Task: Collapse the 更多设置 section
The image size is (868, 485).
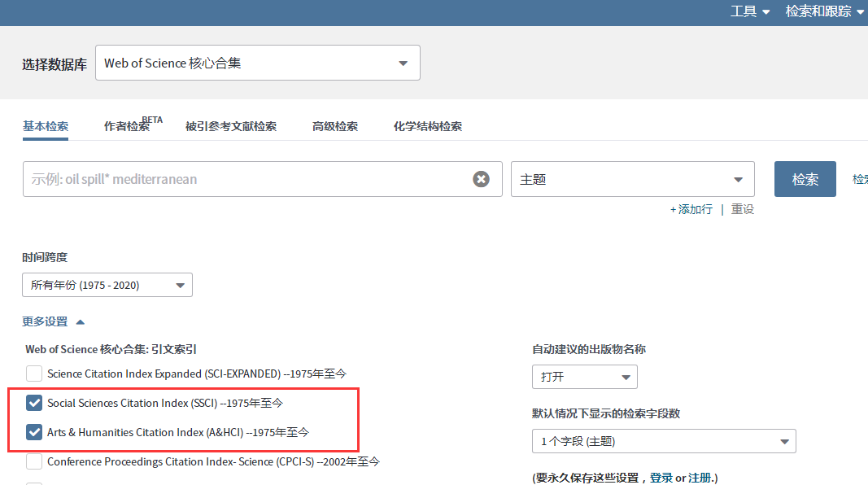Action: click(x=53, y=321)
